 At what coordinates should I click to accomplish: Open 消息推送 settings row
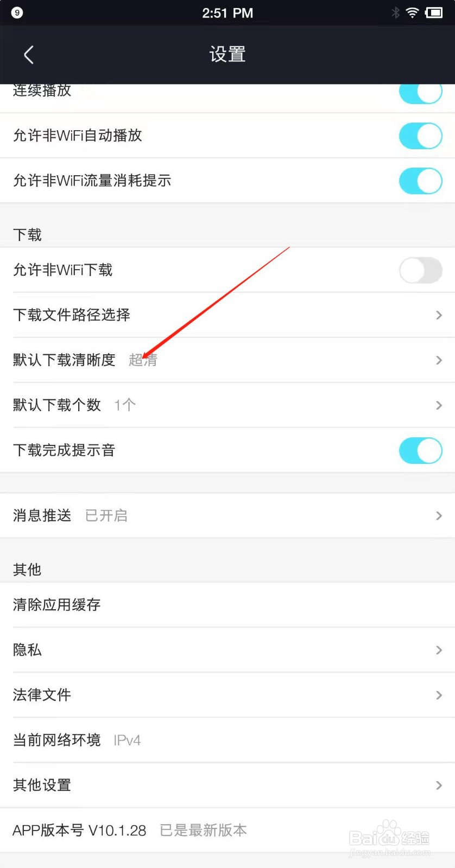(x=227, y=515)
